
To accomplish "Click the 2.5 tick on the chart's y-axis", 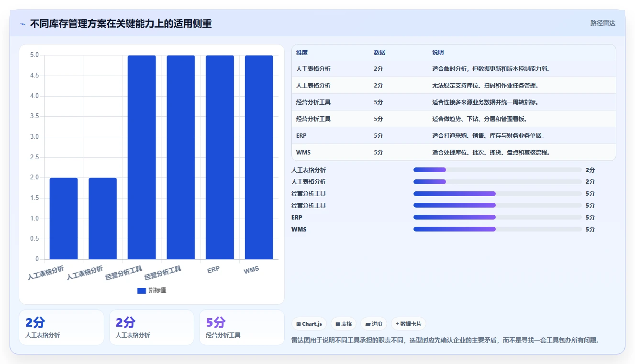I will 34,157.
